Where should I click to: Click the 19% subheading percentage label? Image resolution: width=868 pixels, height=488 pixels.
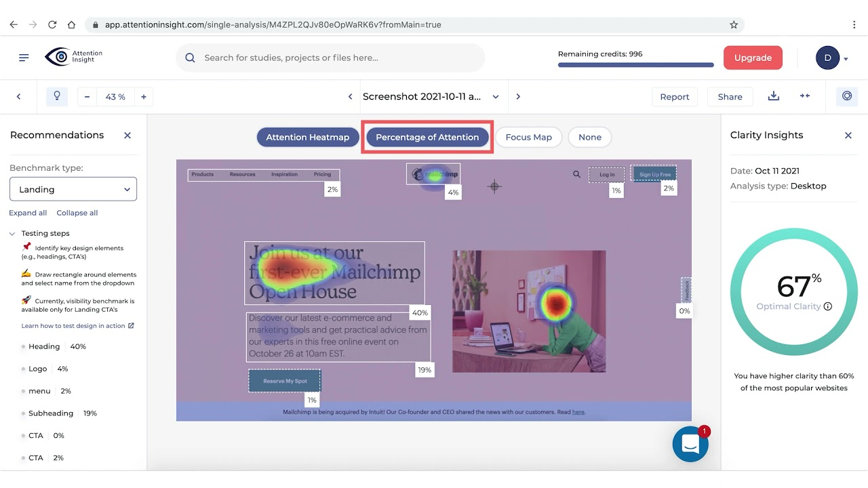425,370
